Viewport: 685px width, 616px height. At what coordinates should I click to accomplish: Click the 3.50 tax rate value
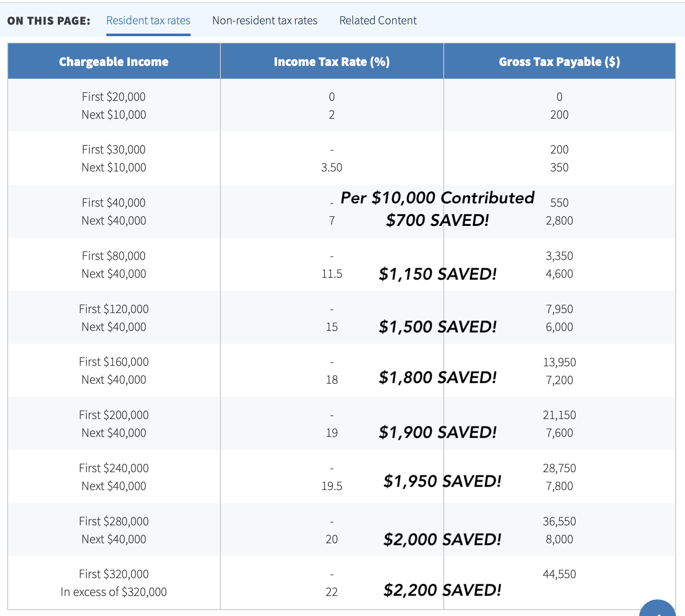331,168
